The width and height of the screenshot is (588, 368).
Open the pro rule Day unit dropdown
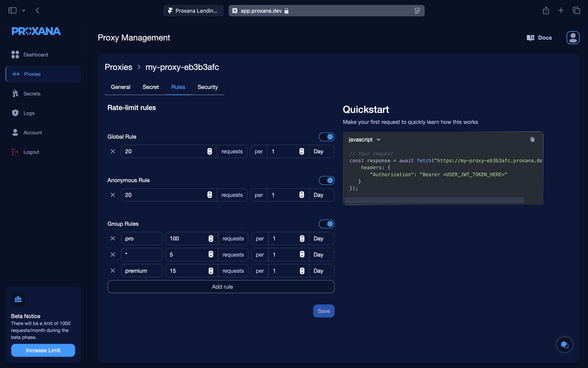[x=321, y=239]
